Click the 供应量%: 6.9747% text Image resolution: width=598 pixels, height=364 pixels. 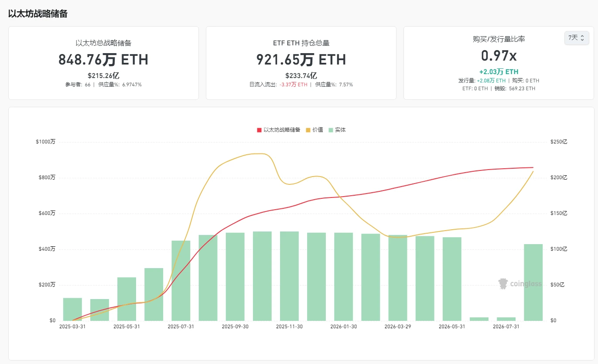[120, 85]
